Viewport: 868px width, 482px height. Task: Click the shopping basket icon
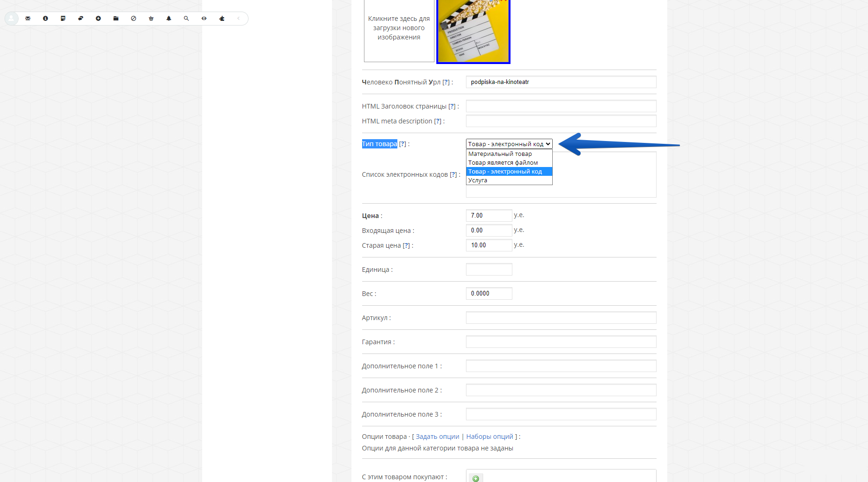click(151, 19)
